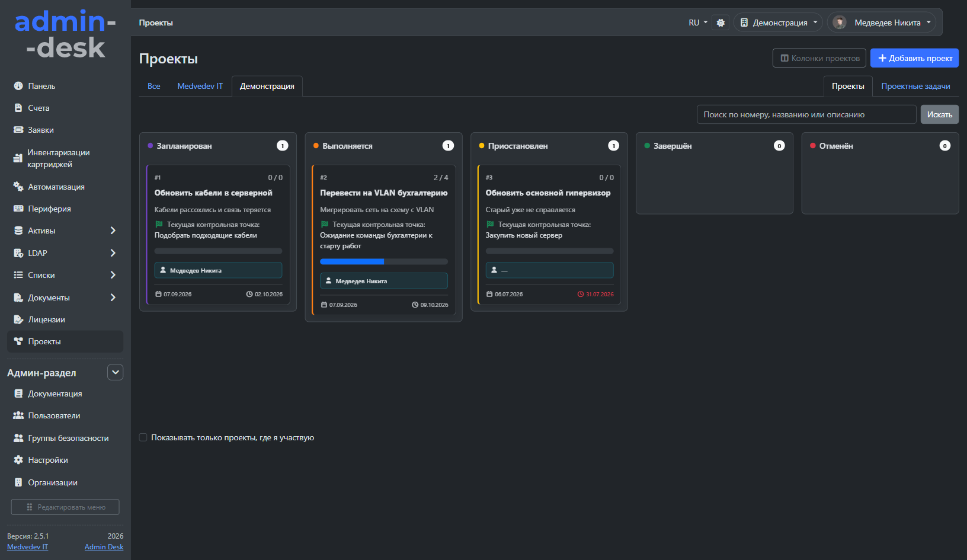The width and height of the screenshot is (967, 560).
Task: Click the overdue clock icon on 31.07.2026
Action: click(581, 295)
